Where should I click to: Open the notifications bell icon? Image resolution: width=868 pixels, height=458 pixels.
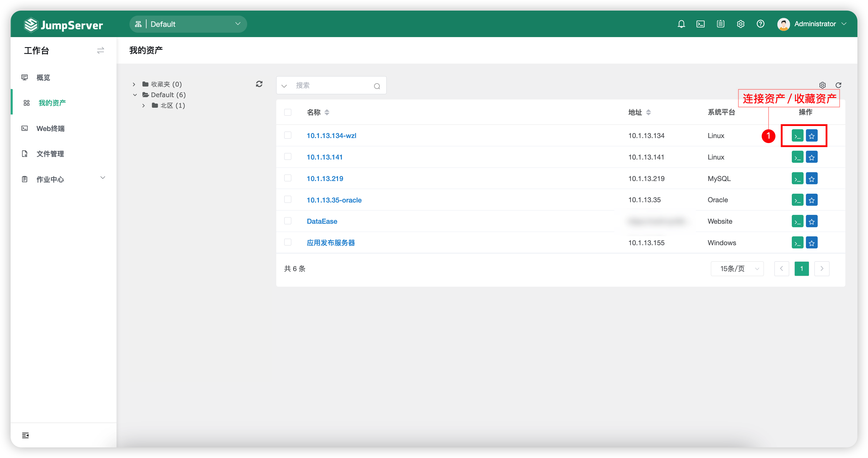click(x=681, y=24)
